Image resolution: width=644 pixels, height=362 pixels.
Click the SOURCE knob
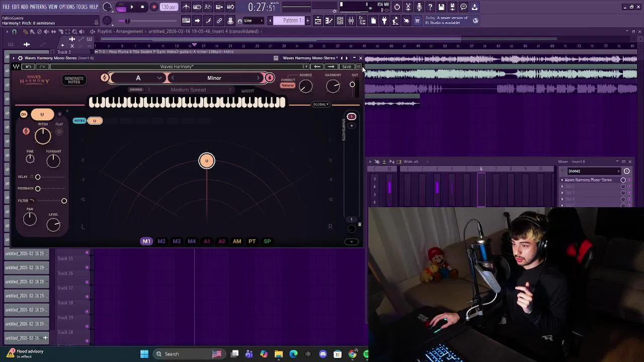click(x=305, y=86)
